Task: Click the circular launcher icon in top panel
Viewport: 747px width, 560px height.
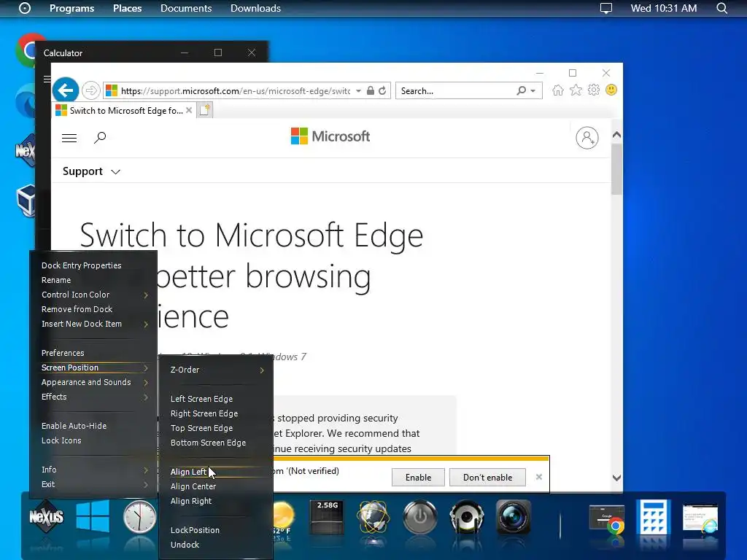Action: point(25,8)
